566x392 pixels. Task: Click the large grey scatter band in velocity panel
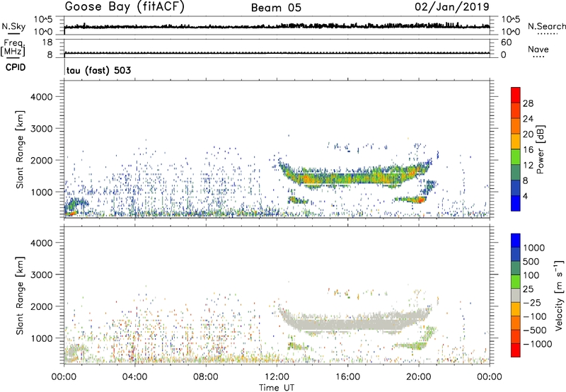tap(354, 321)
